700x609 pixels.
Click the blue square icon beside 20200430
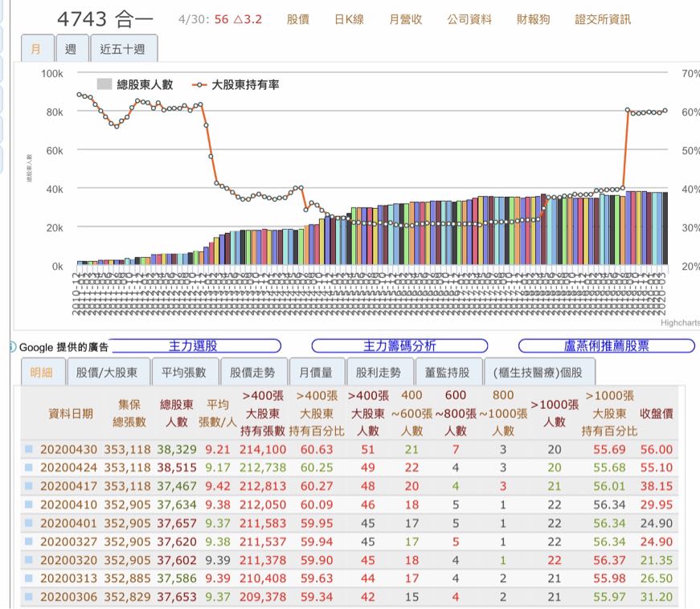pos(29,449)
